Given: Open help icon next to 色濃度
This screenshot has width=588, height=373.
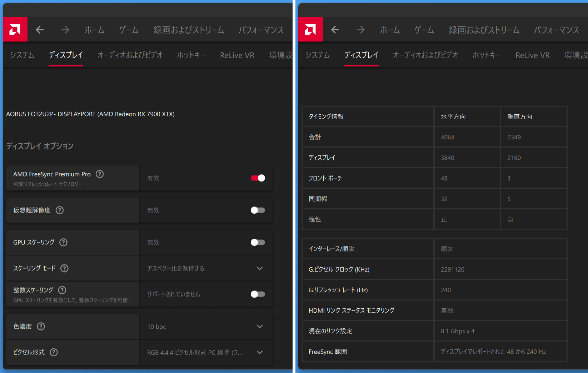Looking at the screenshot, I should pos(41,326).
